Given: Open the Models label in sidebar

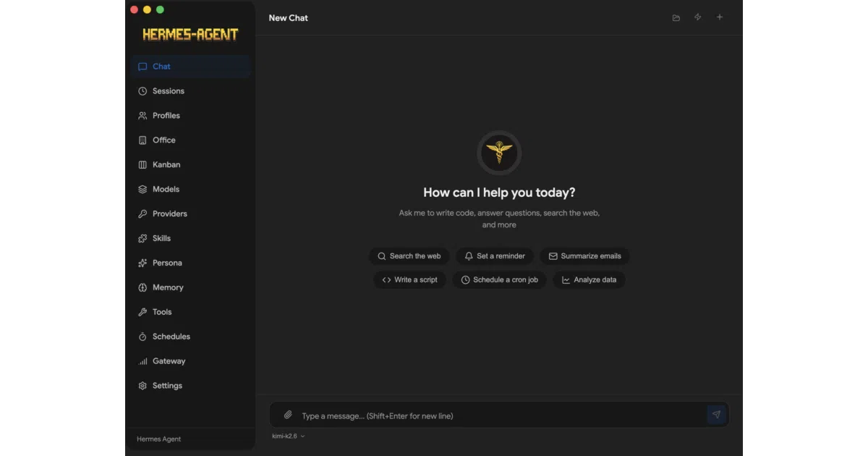Looking at the screenshot, I should [x=166, y=190].
